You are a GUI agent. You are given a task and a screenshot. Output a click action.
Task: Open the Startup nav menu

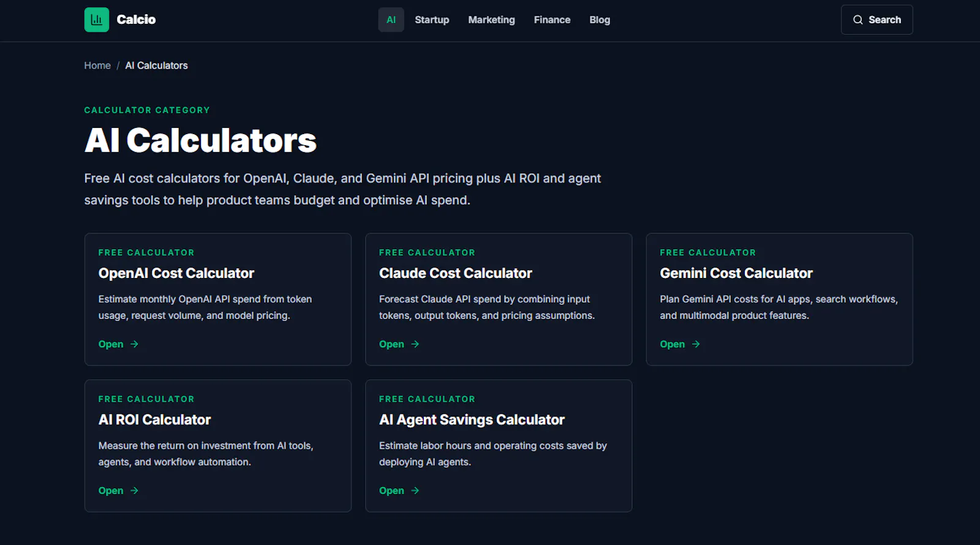point(432,20)
